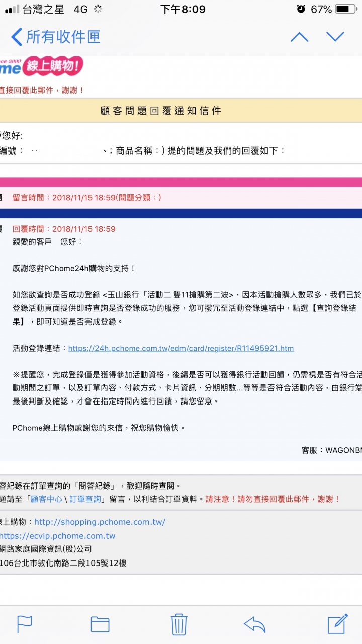
Task: Tap the signal strength bars
Action: (12, 9)
